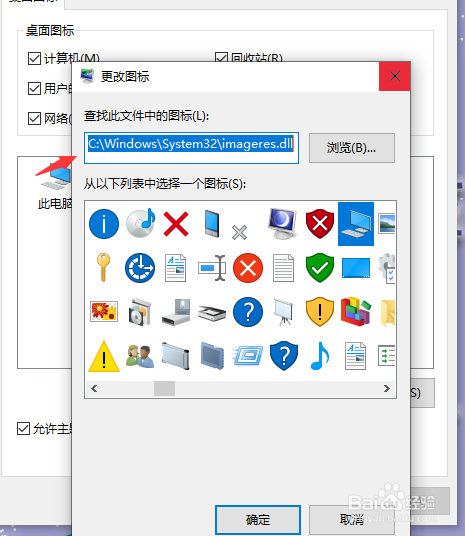Screen dimensions: 465x536
Task: Select the red flower picture icon
Action: point(104,311)
